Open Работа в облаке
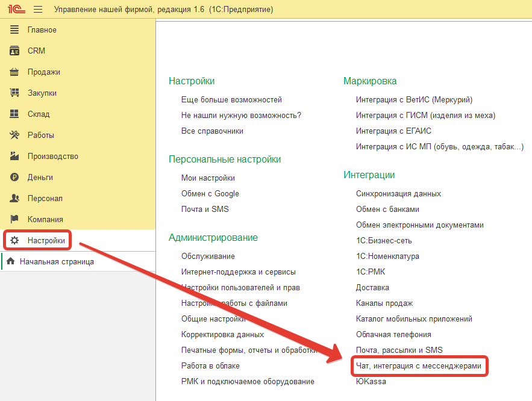The image size is (532, 401). (210, 365)
